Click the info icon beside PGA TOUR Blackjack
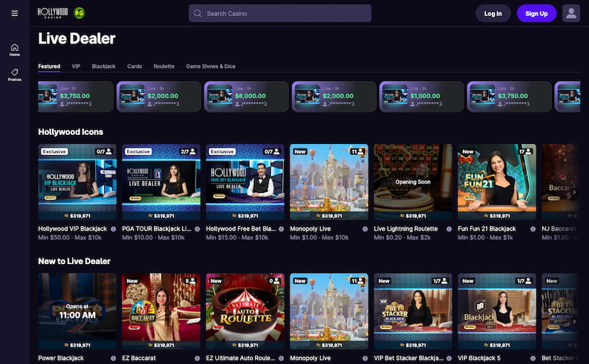 [x=197, y=229]
